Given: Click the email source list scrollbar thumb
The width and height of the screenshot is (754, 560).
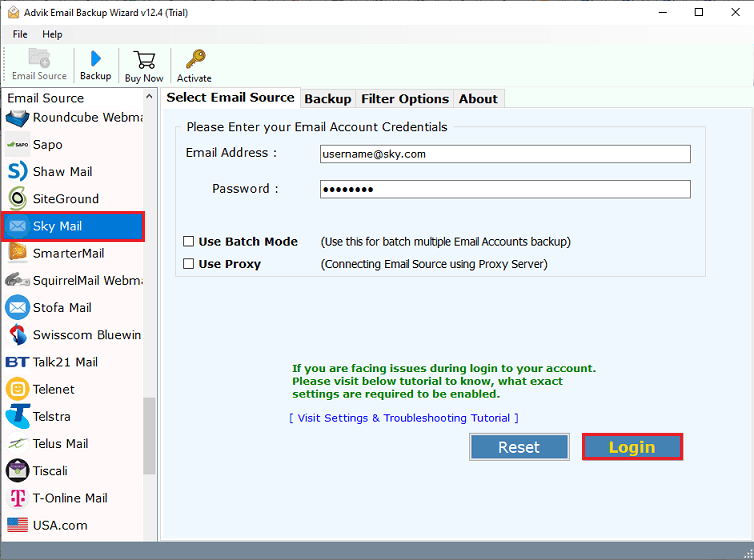Looking at the screenshot, I should [x=150, y=436].
